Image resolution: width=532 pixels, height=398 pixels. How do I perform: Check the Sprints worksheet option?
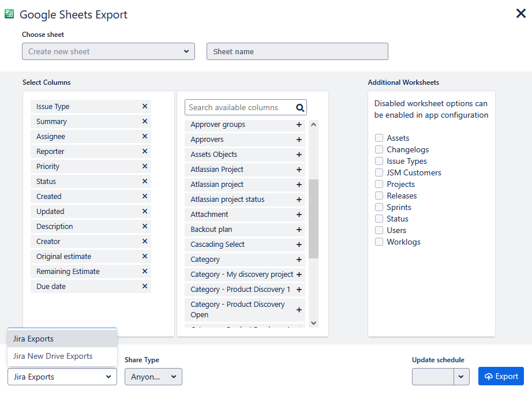click(379, 207)
